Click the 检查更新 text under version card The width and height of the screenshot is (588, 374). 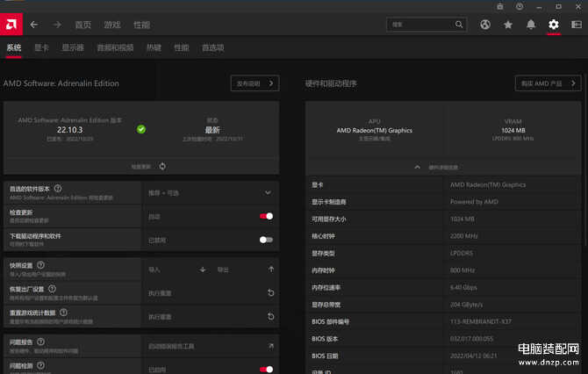pyautogui.click(x=141, y=167)
